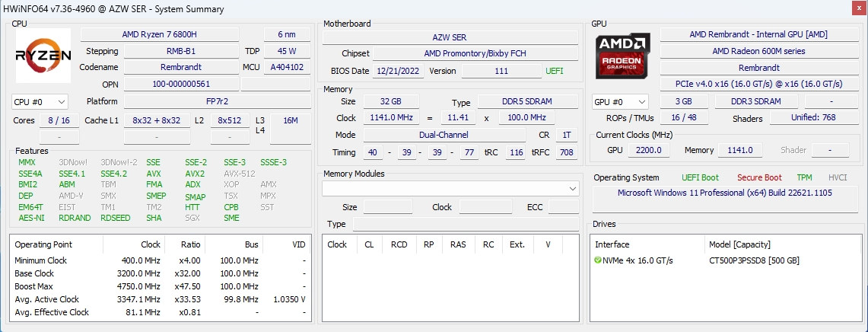The width and height of the screenshot is (868, 332).
Task: Click the Ryzen CPU logo image
Action: (x=43, y=56)
